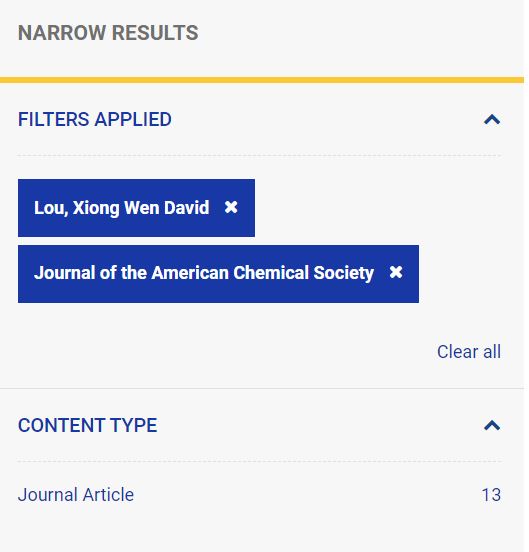Remove the Lou, Xiong Wen David filter
The width and height of the screenshot is (529, 552).
coord(233,209)
